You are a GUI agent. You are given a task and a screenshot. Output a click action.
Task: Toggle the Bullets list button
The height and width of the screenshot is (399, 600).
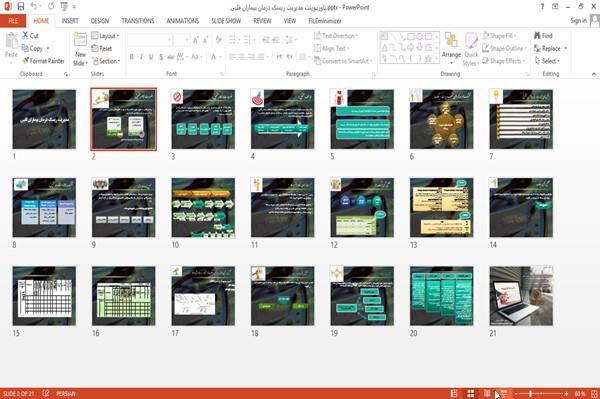pos(233,40)
